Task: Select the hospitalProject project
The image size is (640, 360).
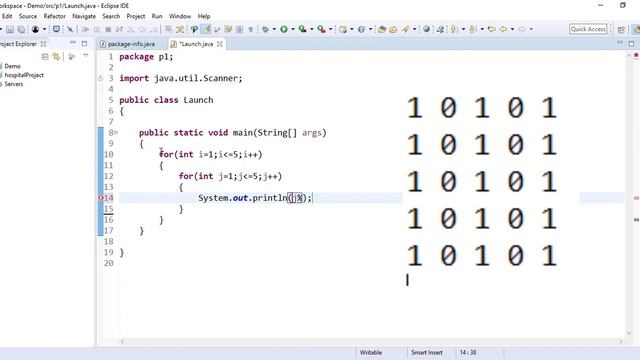Action: (x=24, y=75)
